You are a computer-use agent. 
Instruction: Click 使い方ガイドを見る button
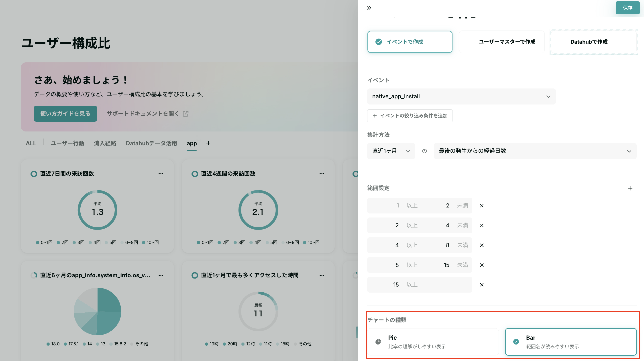(x=65, y=114)
